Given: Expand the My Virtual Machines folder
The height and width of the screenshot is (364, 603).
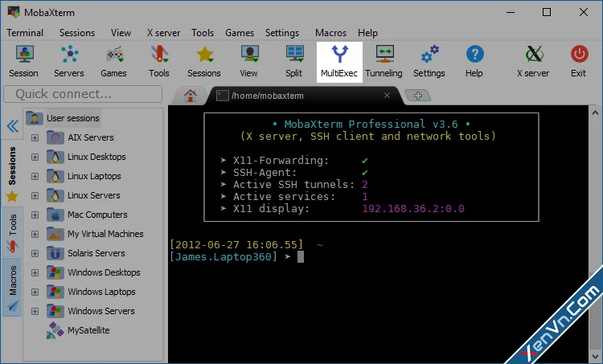Looking at the screenshot, I should (x=35, y=234).
